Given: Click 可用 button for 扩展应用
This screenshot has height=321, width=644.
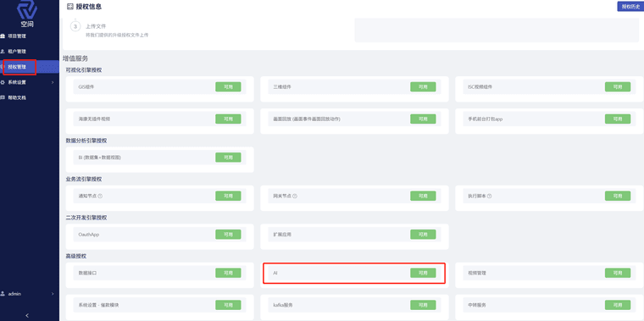Looking at the screenshot, I should click(423, 235).
